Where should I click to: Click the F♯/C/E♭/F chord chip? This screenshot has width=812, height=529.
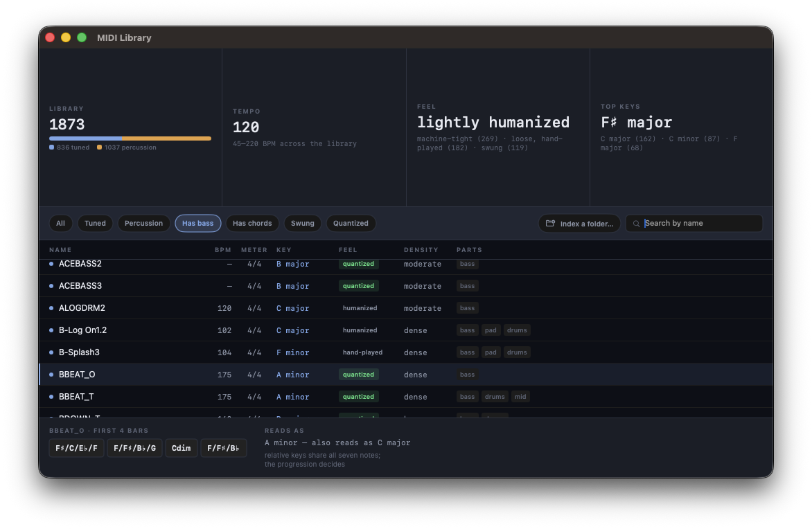[x=77, y=448]
